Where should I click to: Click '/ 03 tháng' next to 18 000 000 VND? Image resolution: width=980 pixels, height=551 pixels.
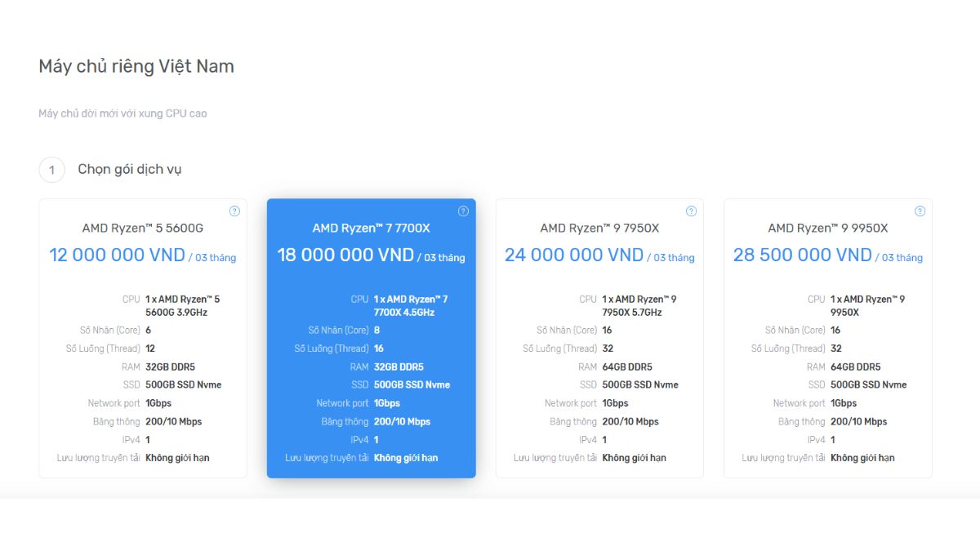(441, 258)
